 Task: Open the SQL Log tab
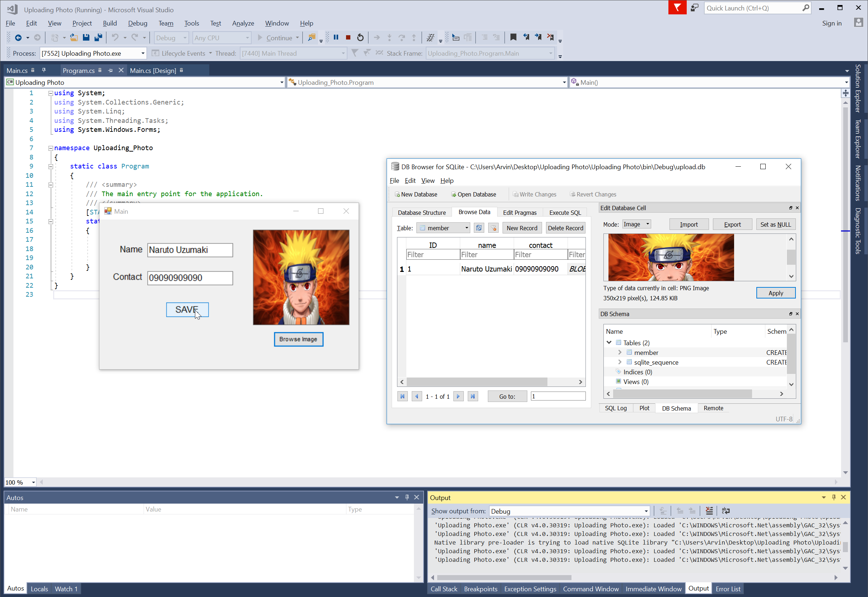point(616,408)
